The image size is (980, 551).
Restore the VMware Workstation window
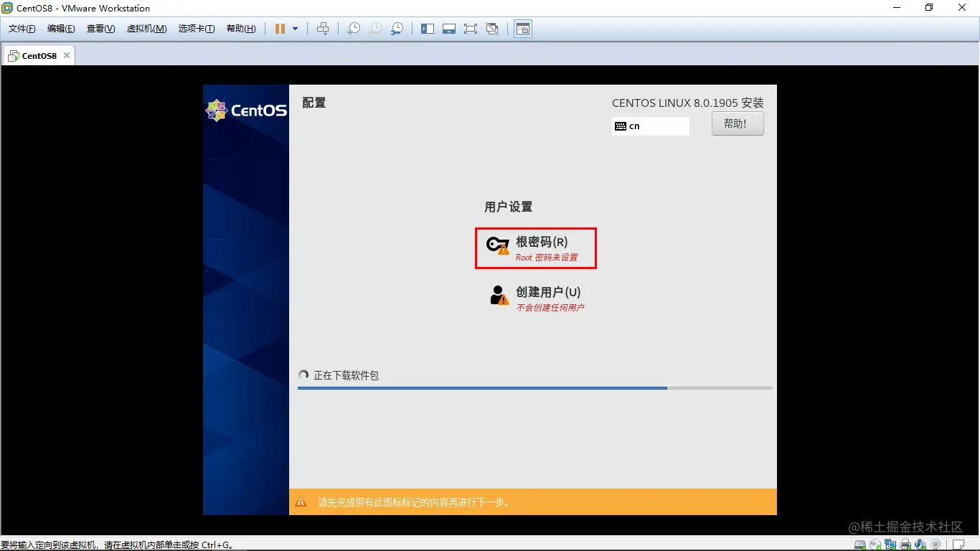pos(929,8)
